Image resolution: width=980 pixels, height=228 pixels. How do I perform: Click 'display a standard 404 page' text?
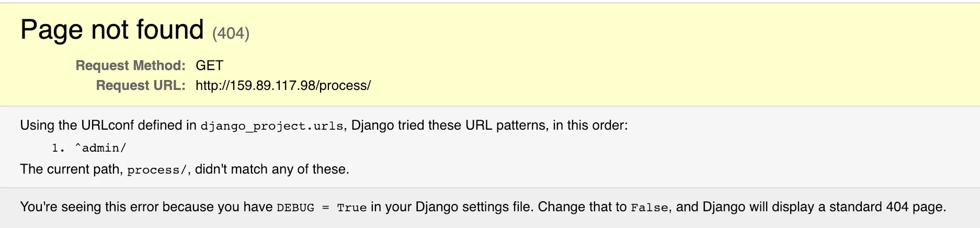pos(850,207)
